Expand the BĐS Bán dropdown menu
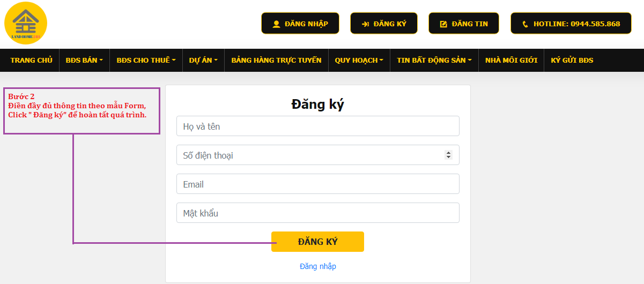 click(84, 61)
